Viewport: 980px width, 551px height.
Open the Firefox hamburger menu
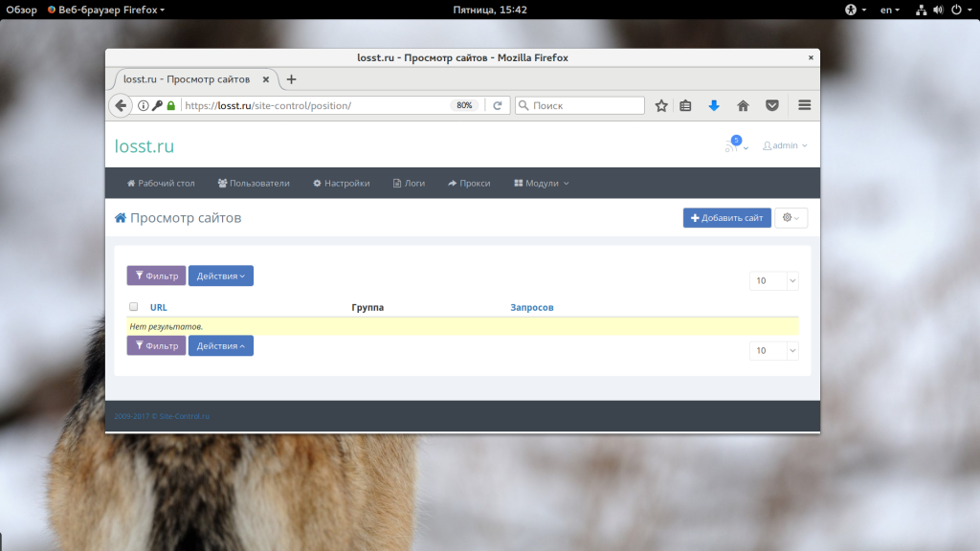[x=804, y=105]
